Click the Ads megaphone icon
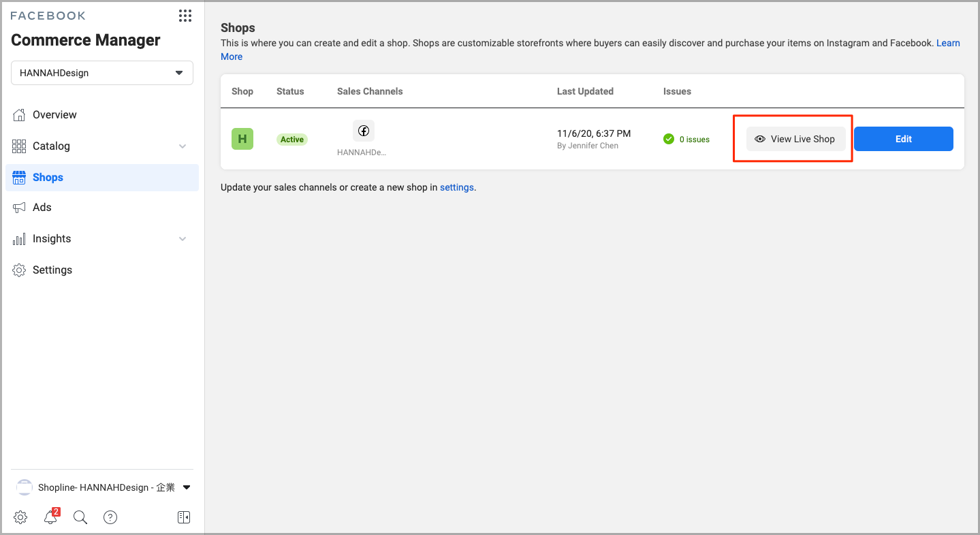The width and height of the screenshot is (980, 535). 19,208
